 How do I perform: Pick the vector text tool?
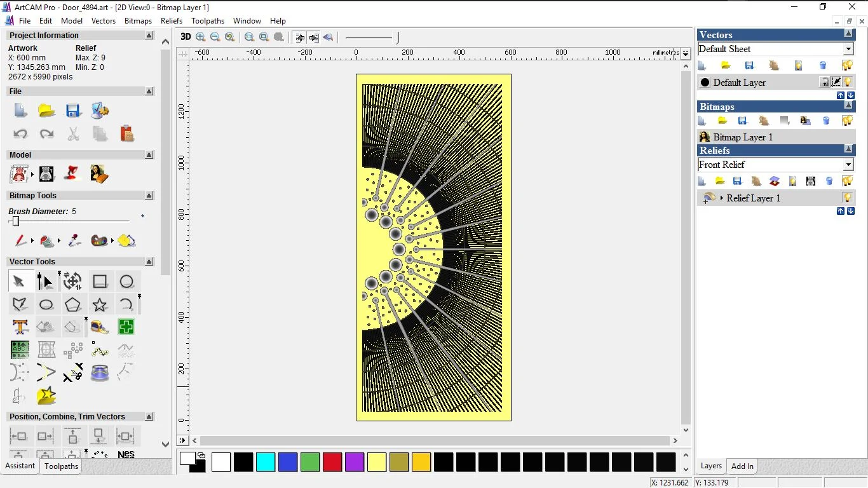click(x=20, y=327)
